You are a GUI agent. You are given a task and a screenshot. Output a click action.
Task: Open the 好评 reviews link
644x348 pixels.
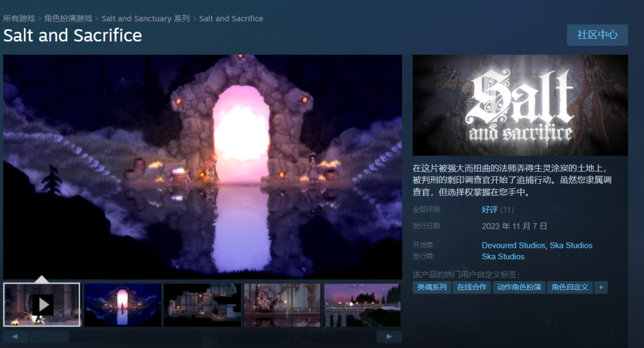click(490, 210)
